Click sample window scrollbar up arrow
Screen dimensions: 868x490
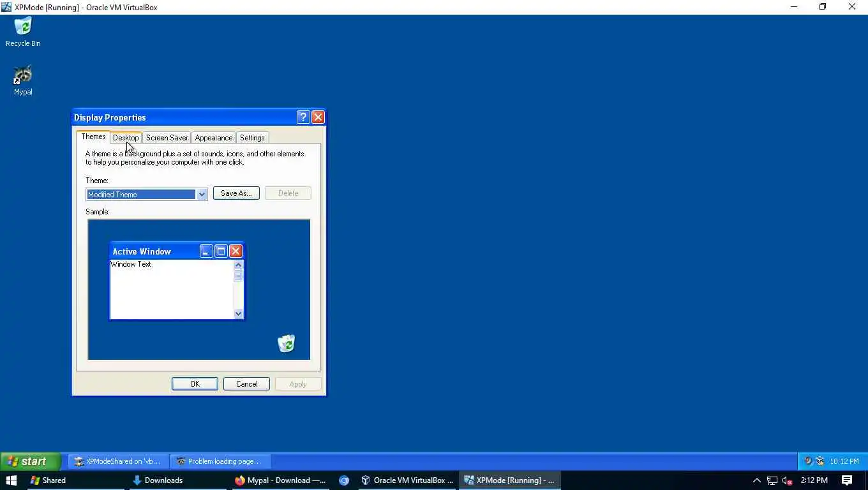(239, 265)
